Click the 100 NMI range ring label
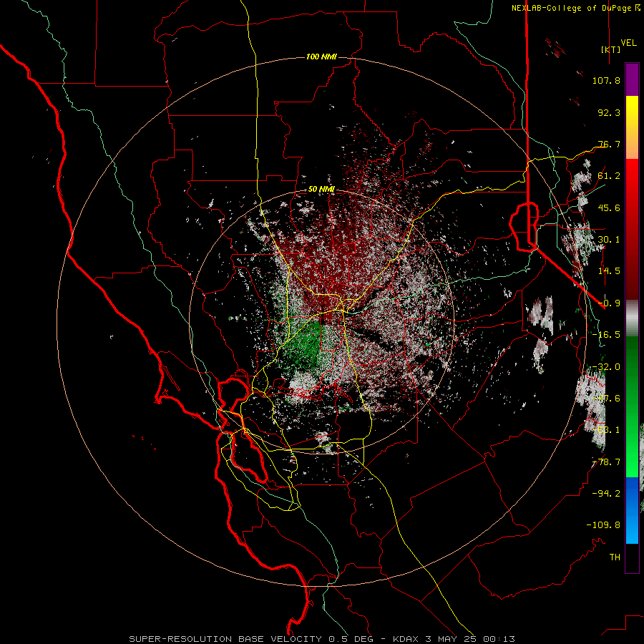 point(321,57)
